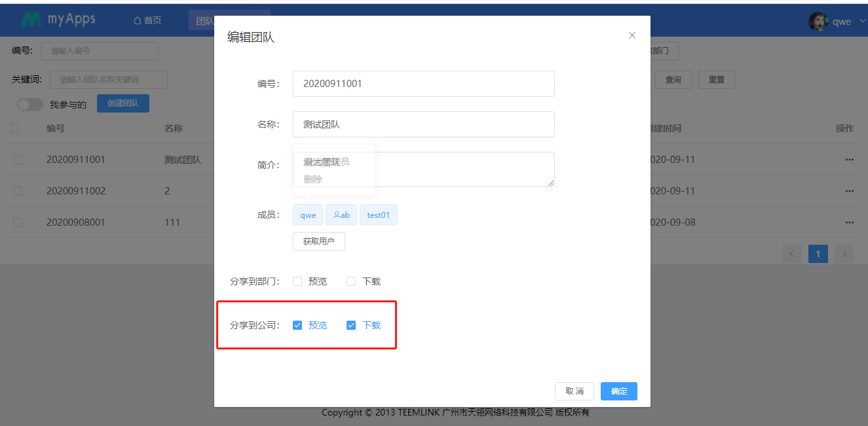Image resolution: width=868 pixels, height=426 pixels.
Task: Click the myApps logo icon
Action: click(x=31, y=20)
